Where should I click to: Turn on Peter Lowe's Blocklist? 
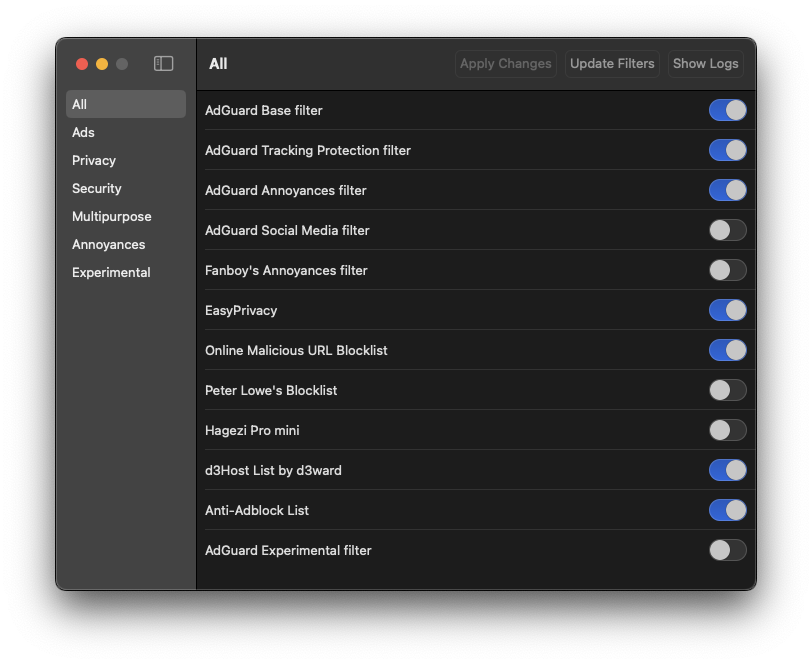pyautogui.click(x=728, y=390)
